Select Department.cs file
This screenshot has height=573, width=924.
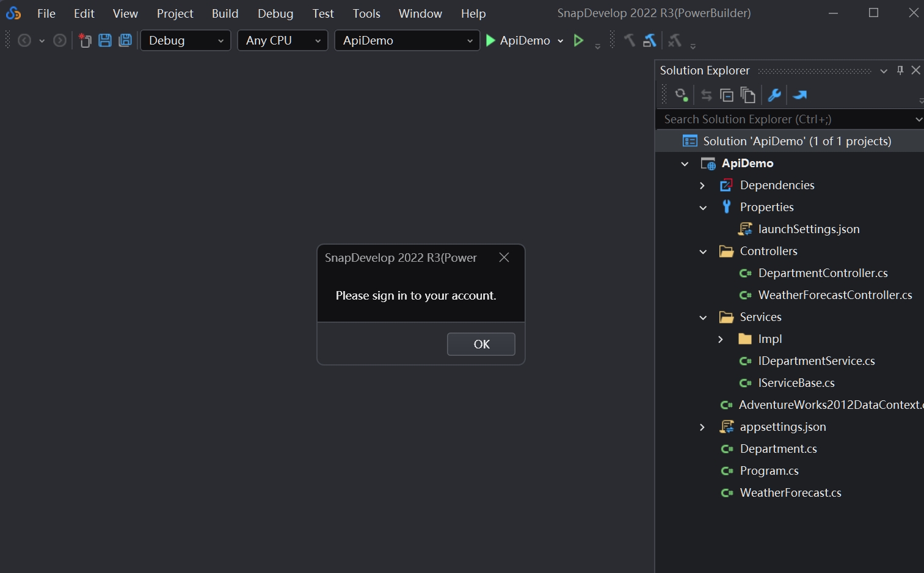click(778, 449)
